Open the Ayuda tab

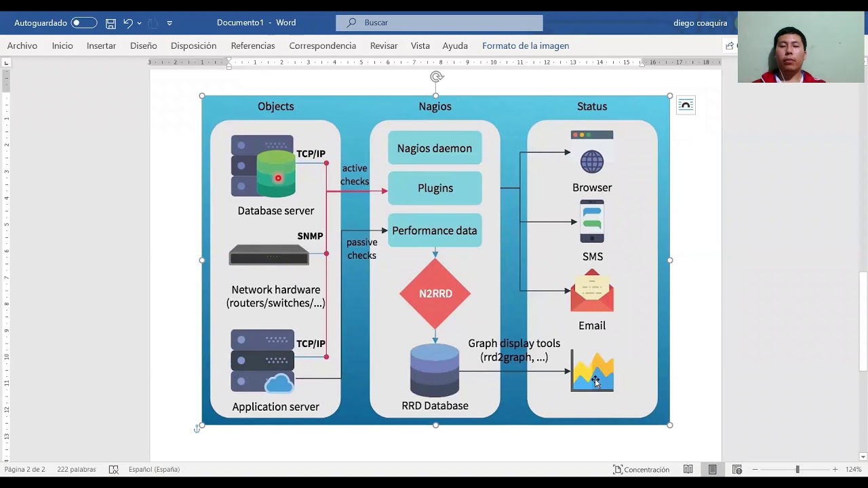click(x=455, y=45)
